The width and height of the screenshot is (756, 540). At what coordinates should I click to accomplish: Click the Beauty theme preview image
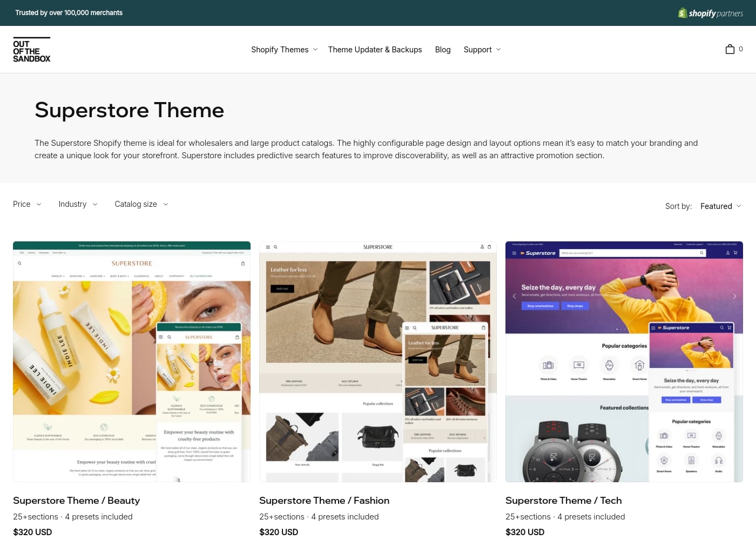pos(131,361)
